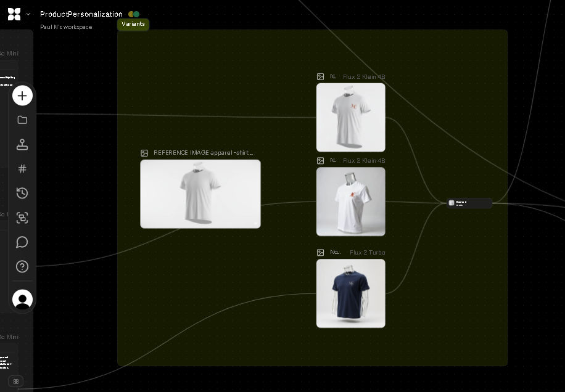Click the ProductPersonalization title

(x=81, y=14)
